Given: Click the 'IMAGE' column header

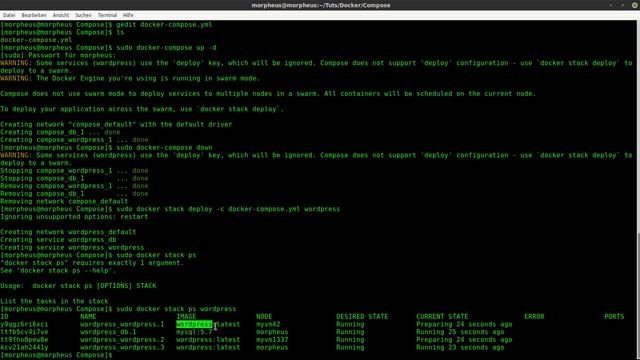Looking at the screenshot, I should (x=186, y=316).
